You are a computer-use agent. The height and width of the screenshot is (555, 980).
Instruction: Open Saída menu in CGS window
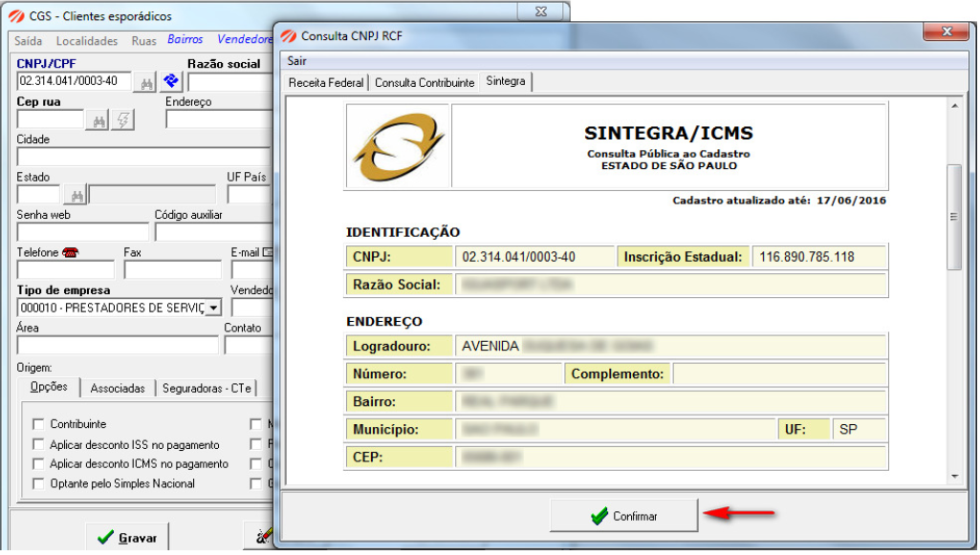pos(28,40)
